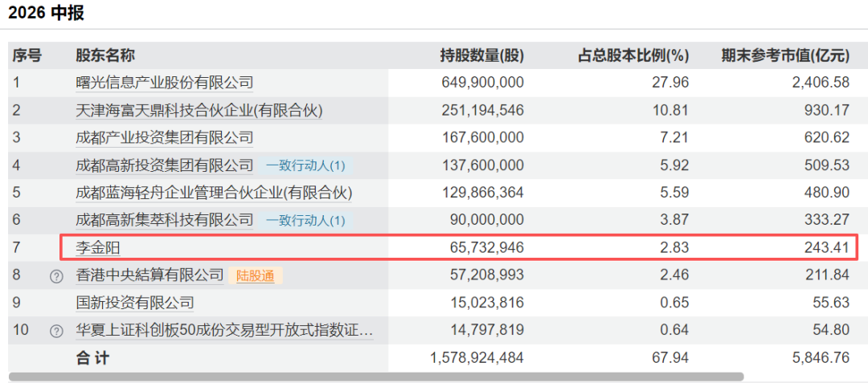Select share count 167,600,000
Image resolution: width=868 pixels, height=387 pixels.
(483, 137)
